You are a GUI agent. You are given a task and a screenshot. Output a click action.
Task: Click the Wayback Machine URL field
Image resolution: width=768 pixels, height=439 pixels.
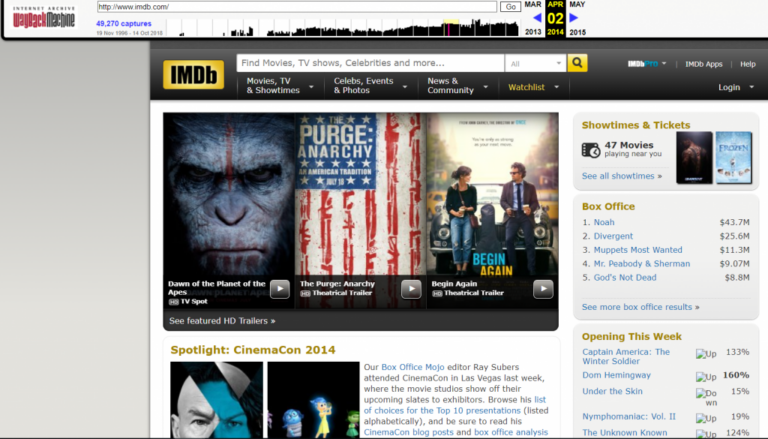point(297,7)
